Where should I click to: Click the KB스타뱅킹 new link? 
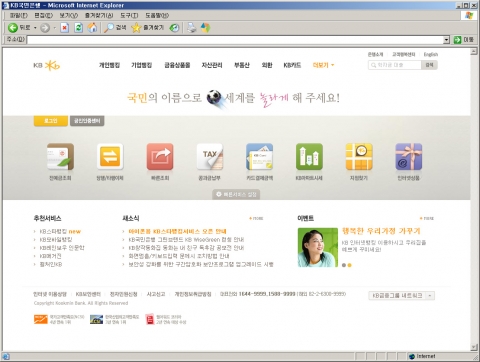(x=60, y=231)
